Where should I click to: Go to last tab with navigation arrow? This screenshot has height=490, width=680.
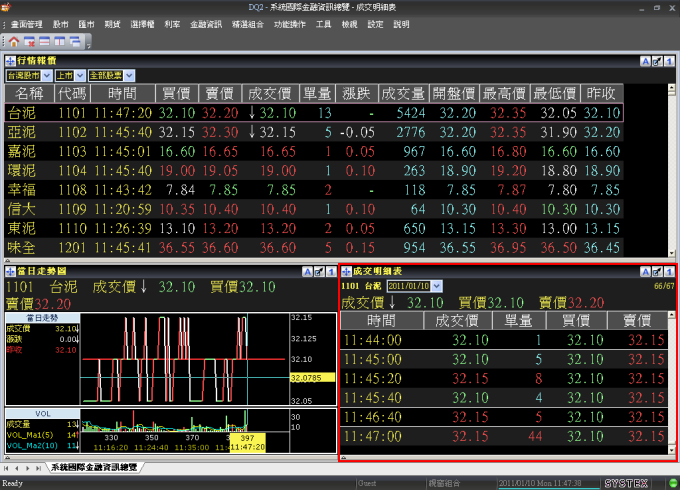point(38,468)
